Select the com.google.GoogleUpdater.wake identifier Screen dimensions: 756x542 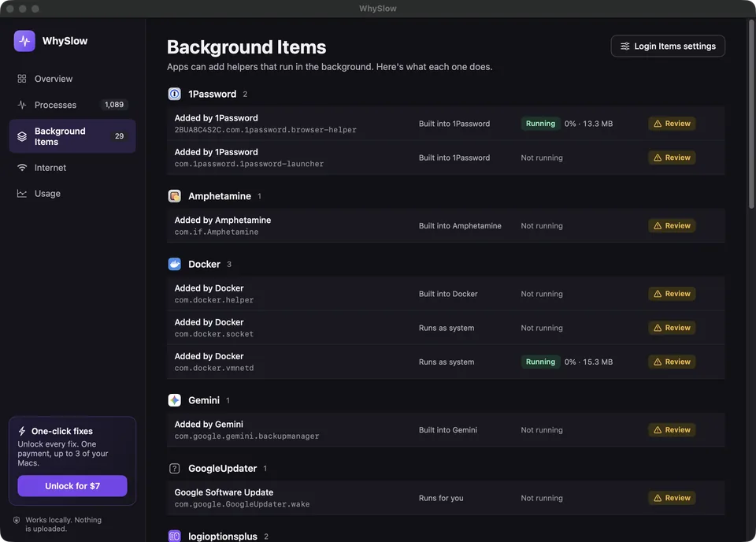242,504
